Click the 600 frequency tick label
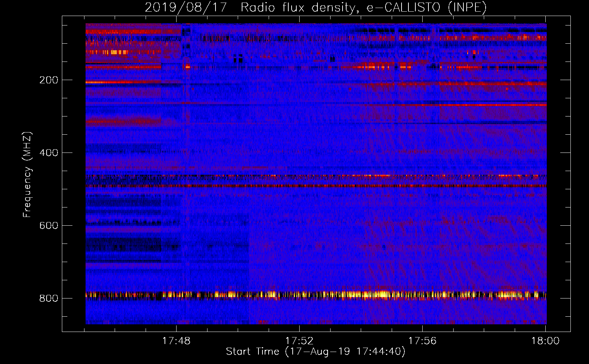This screenshot has width=589, height=364. 49,226
